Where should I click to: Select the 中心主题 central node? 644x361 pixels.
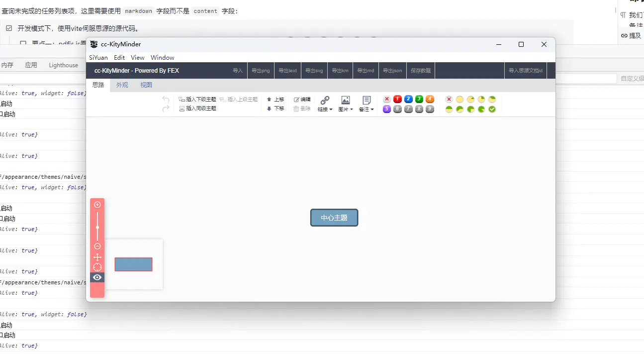(334, 218)
